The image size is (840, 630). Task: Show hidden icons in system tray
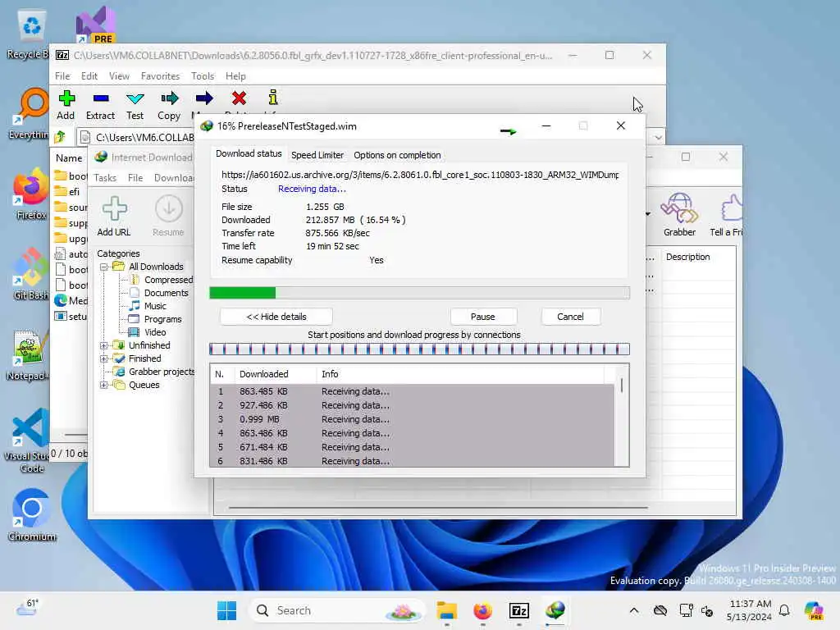(x=634, y=610)
